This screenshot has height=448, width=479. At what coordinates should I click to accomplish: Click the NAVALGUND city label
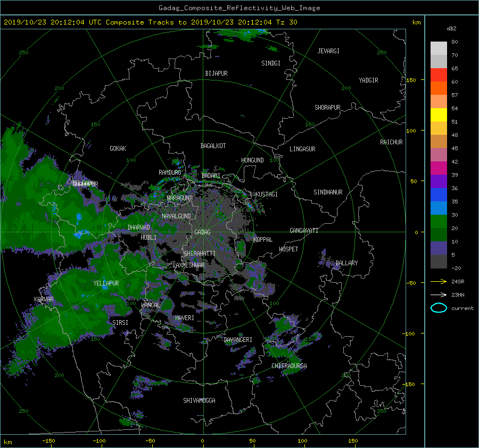coord(176,216)
